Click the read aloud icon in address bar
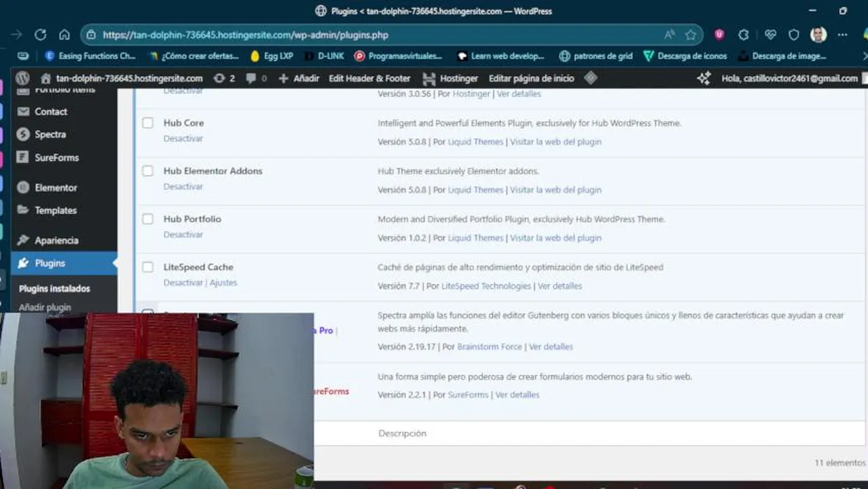 pyautogui.click(x=670, y=35)
